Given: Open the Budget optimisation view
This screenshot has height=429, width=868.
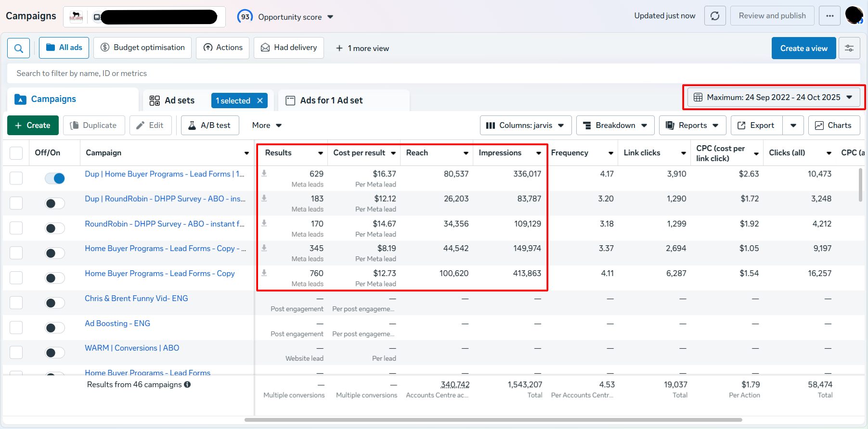Looking at the screenshot, I should click(143, 48).
